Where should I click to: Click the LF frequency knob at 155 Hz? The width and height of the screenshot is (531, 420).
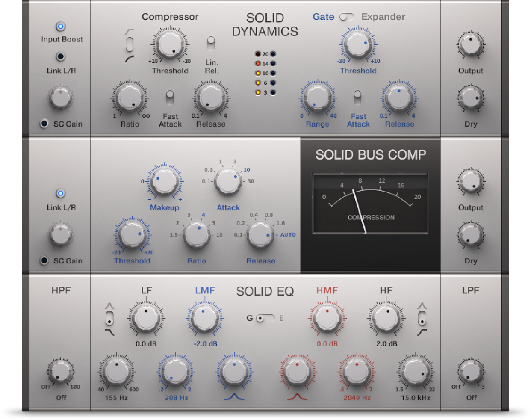click(x=116, y=372)
